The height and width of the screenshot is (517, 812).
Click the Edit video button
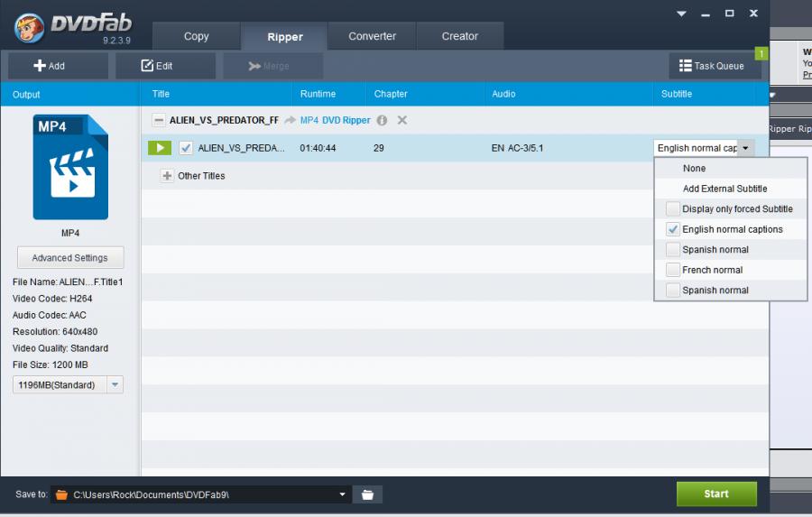tap(157, 66)
